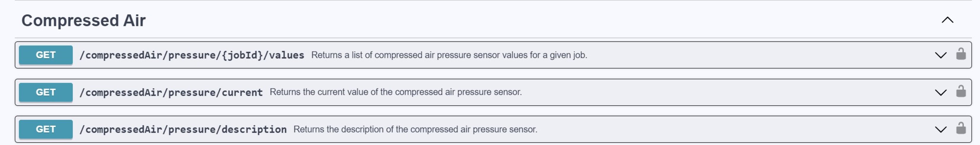Click the lock icon on pressure/current endpoint
The image size is (980, 145).
point(961,92)
